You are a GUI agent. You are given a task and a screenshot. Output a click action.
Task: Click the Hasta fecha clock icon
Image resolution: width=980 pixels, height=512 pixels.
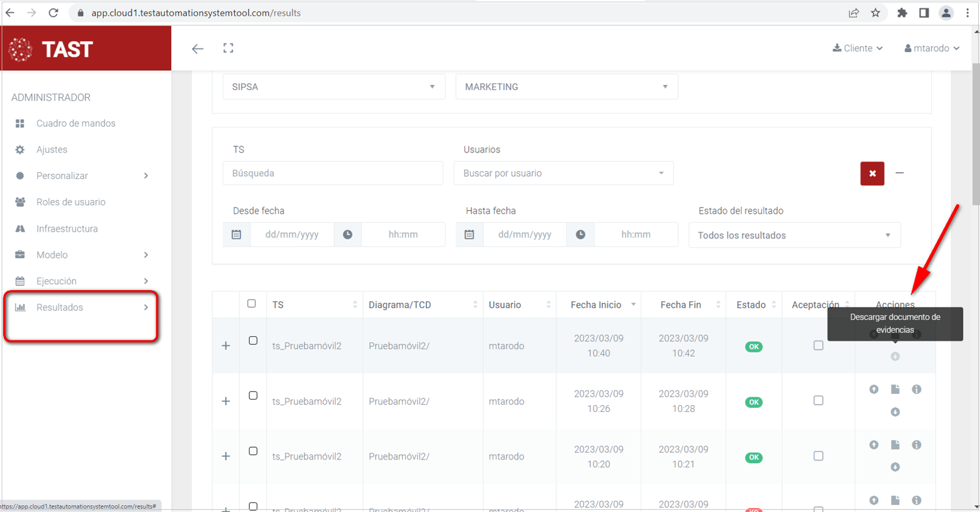point(581,235)
